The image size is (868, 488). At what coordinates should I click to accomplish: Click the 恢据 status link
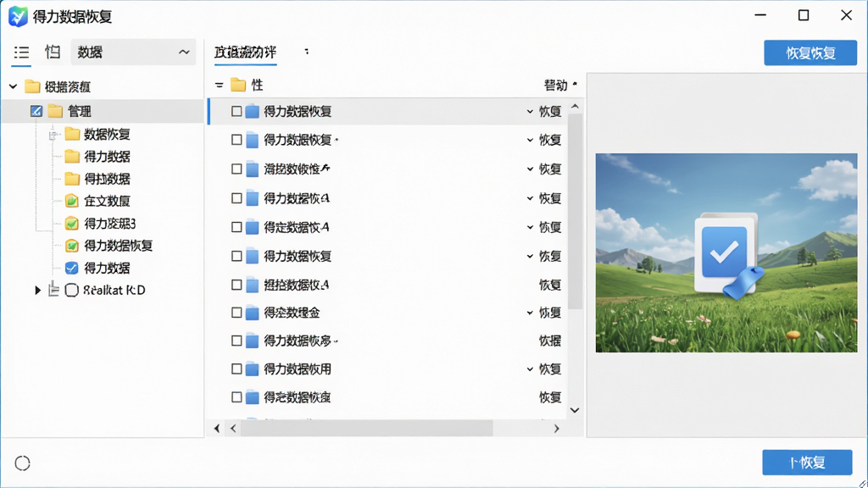click(x=550, y=341)
